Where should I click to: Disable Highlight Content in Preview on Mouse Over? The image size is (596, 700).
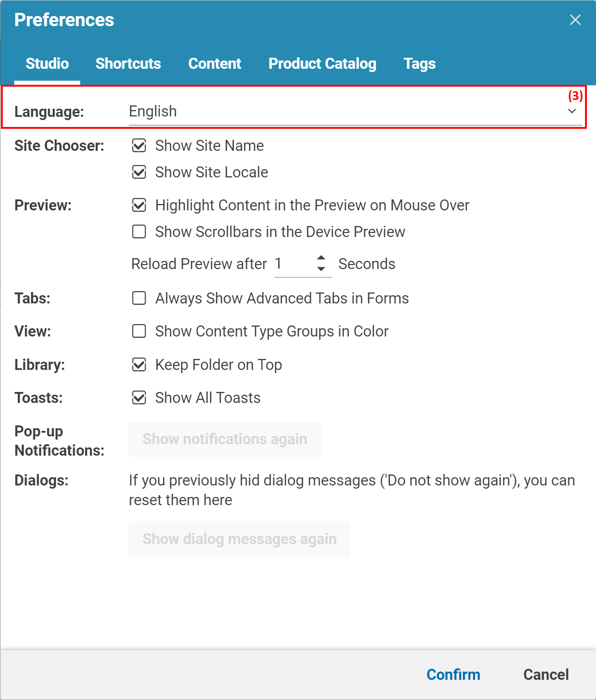(139, 205)
